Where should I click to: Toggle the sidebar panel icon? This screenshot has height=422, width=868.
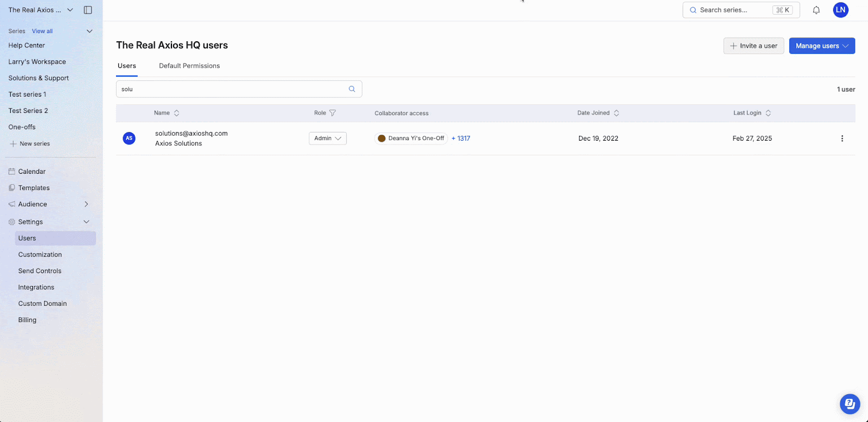tap(88, 10)
